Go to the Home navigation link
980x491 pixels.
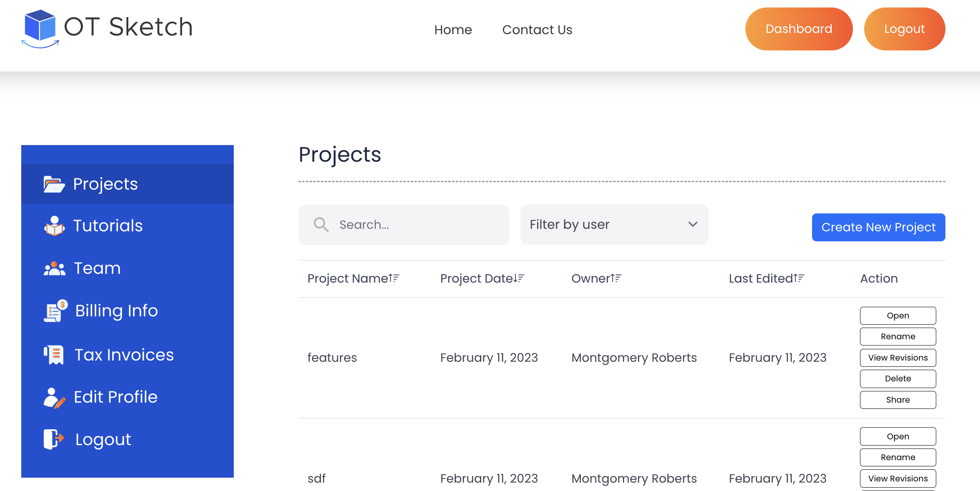coord(453,30)
